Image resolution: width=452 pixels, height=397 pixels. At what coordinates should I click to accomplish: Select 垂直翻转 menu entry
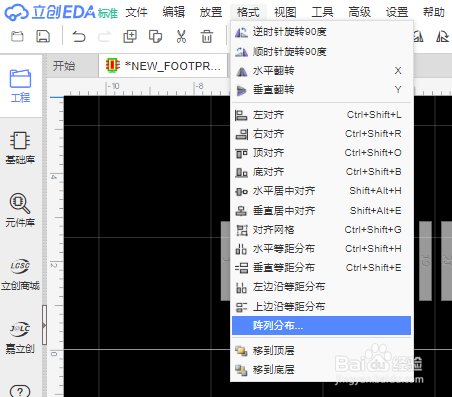(x=321, y=90)
